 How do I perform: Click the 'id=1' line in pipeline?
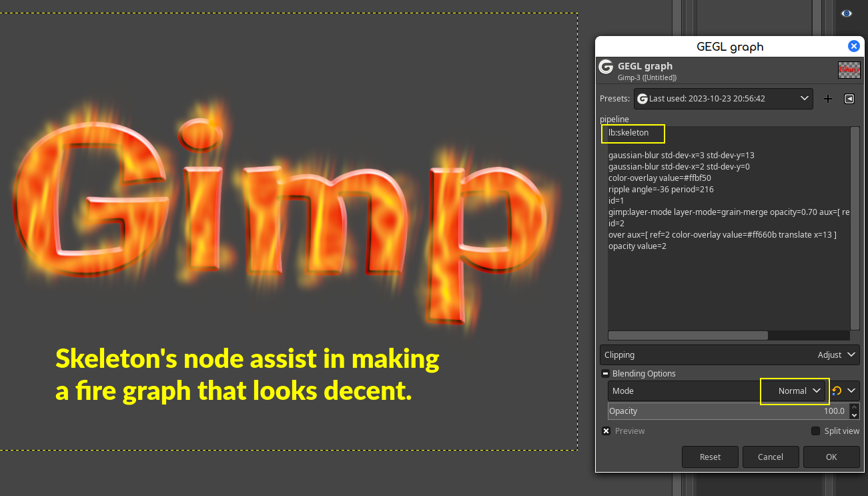click(616, 201)
